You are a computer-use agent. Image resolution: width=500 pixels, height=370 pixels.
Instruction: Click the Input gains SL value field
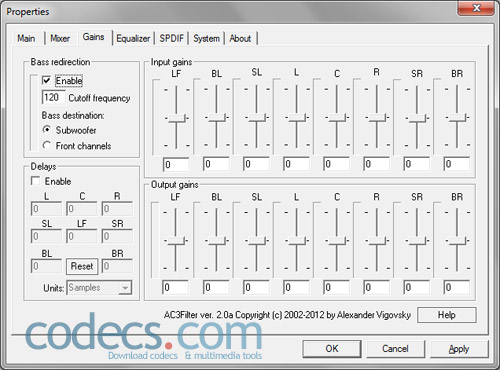(x=256, y=164)
